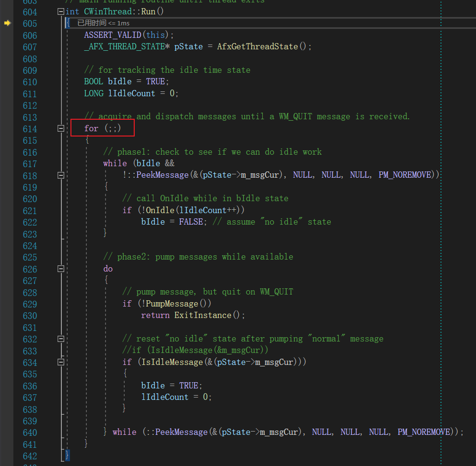
Task: Click 'BOOL bIdle = TRUE;' statement
Action: point(126,81)
